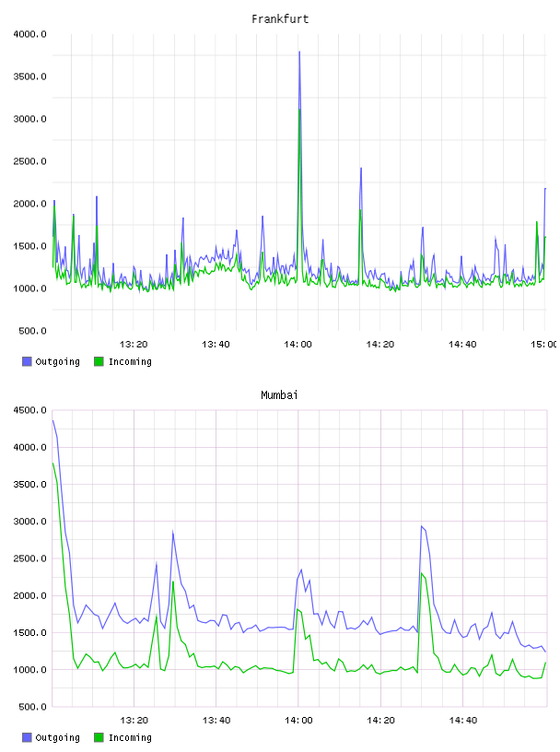Click the 1500.0 y-axis label in Mumbai chart
The height and width of the screenshot is (752, 560).
coord(29,632)
